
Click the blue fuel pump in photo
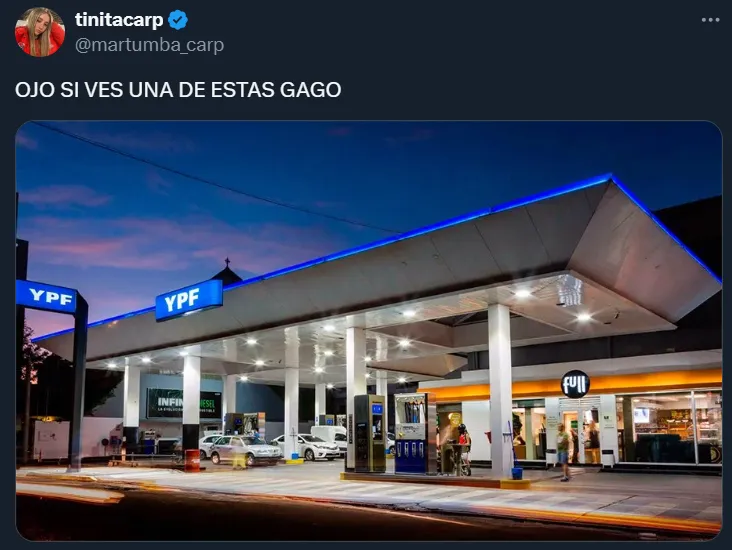(411, 433)
